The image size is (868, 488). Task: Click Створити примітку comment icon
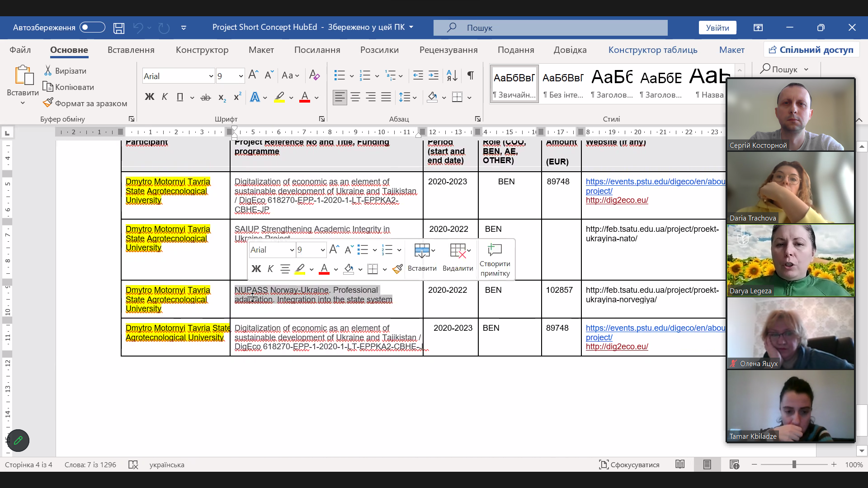coord(495,250)
